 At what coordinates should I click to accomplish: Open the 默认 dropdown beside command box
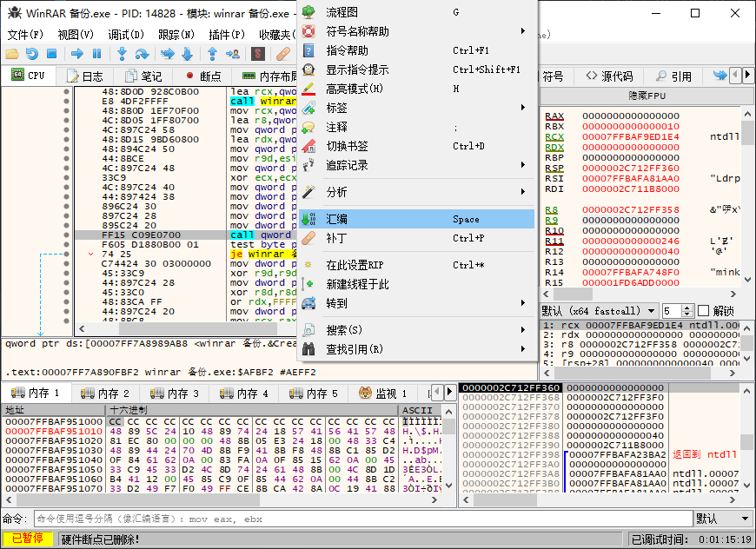[x=723, y=519]
